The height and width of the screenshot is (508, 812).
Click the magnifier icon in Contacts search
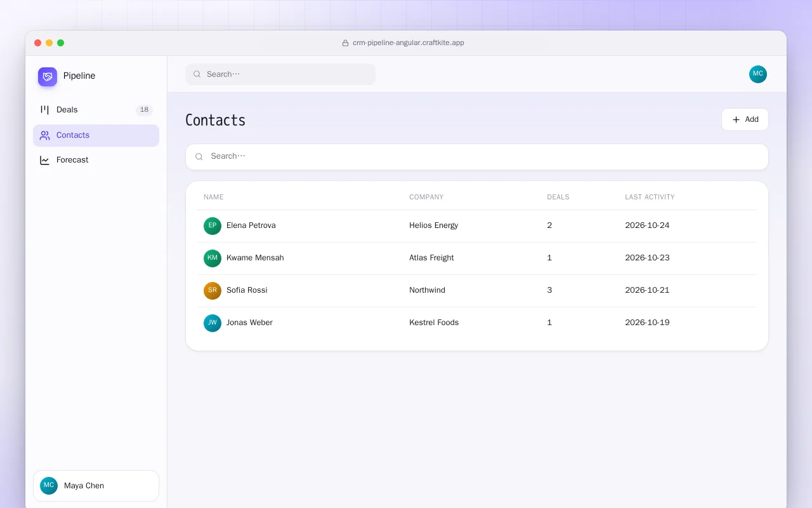click(x=199, y=157)
